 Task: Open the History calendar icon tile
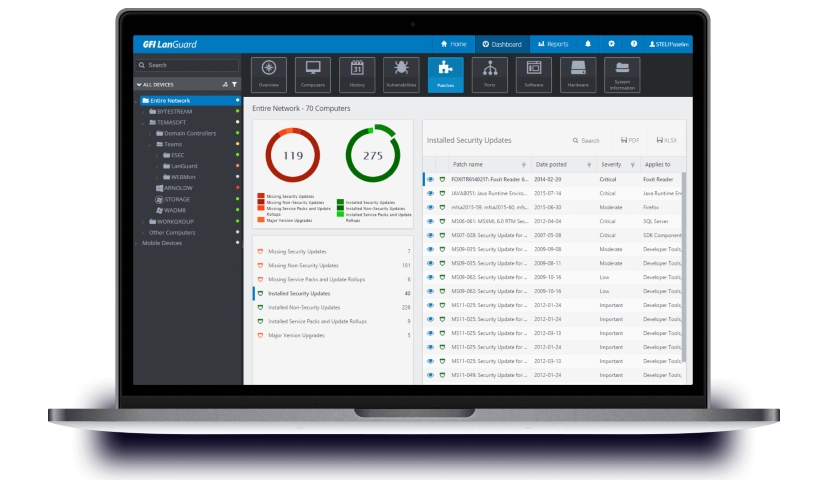click(357, 74)
